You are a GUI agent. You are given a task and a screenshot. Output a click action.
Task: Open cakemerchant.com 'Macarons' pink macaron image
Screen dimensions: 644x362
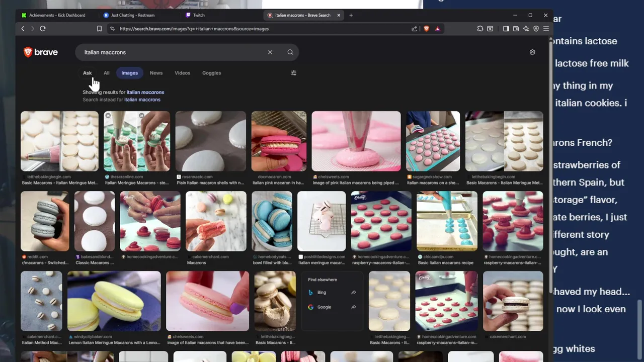(216, 221)
